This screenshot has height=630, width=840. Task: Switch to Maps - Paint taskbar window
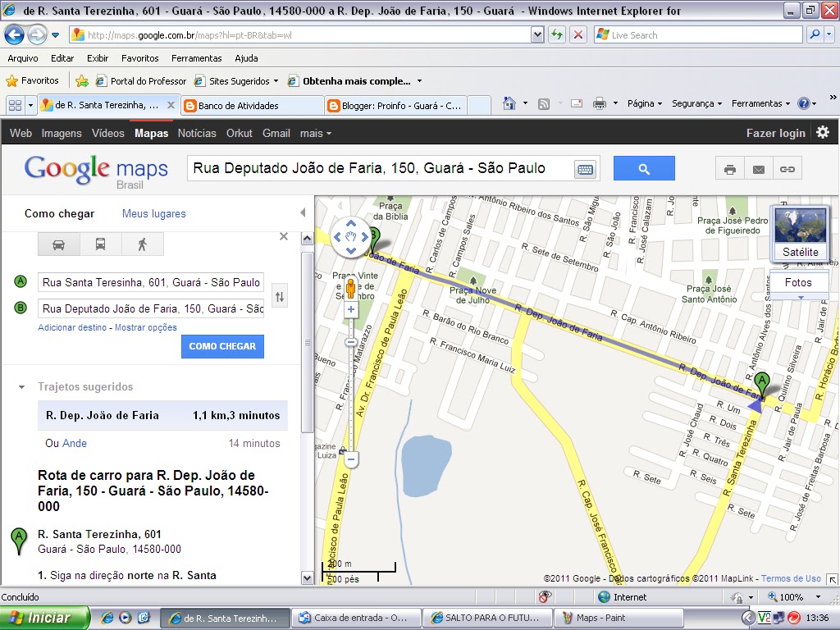pos(619,619)
